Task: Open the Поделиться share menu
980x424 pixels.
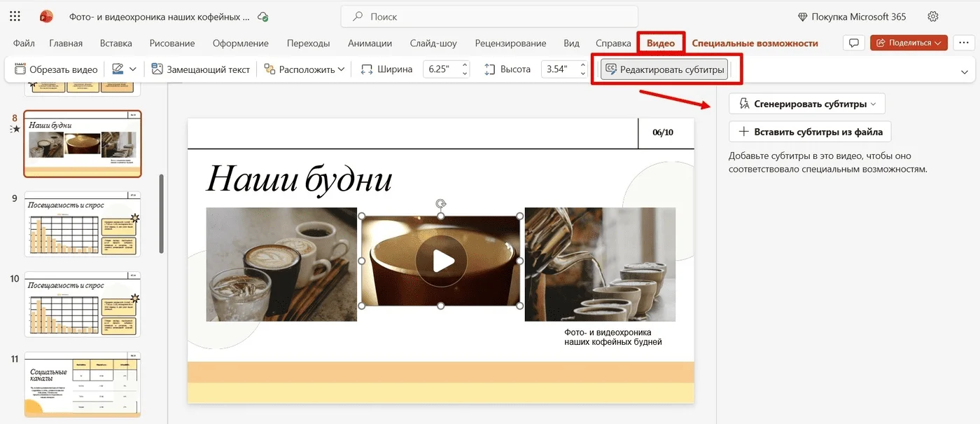Action: (909, 43)
